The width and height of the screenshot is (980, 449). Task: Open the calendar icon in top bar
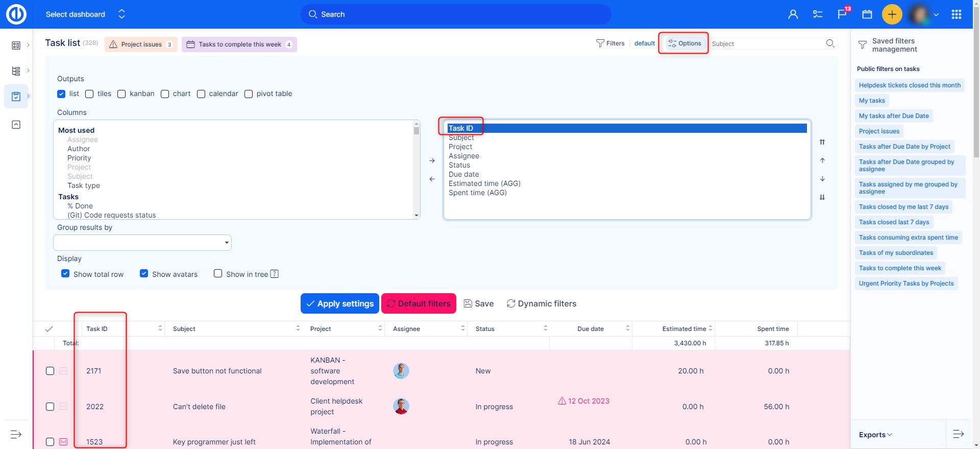pos(867,14)
